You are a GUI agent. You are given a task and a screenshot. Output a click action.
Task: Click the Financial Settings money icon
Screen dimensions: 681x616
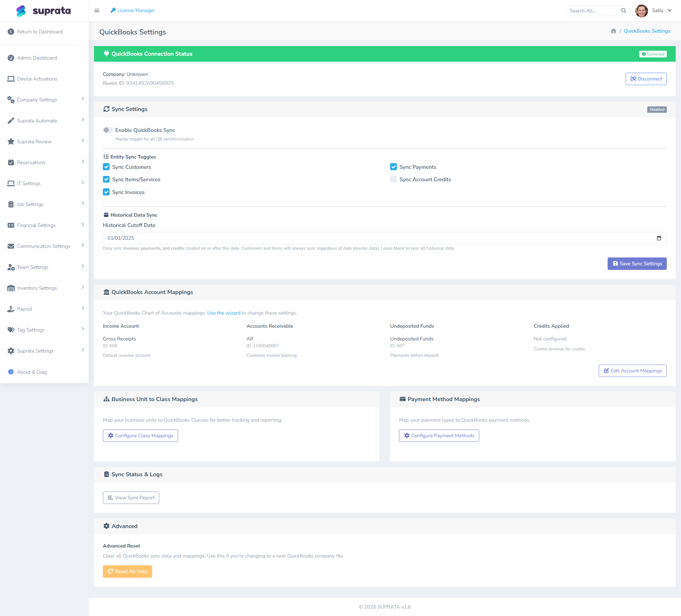(x=11, y=225)
